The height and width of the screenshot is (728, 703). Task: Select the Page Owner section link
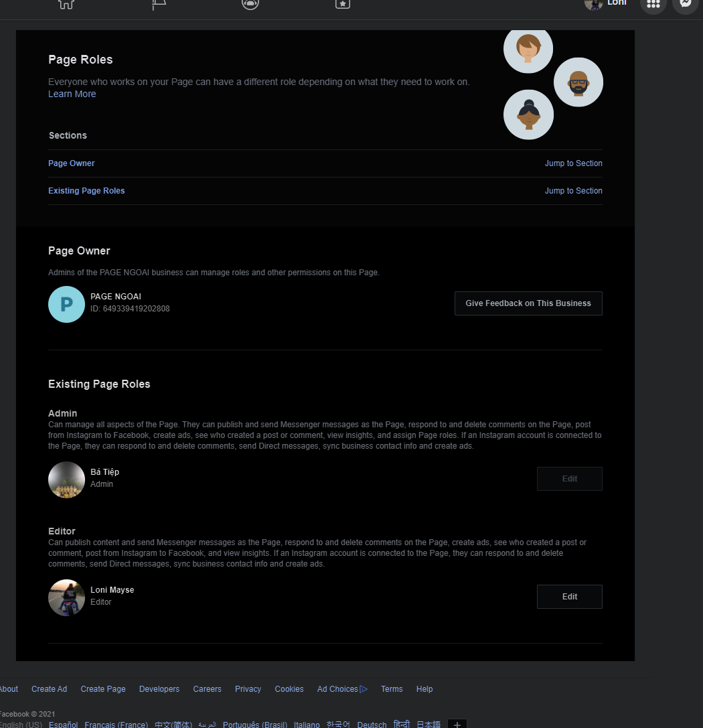click(x=72, y=163)
